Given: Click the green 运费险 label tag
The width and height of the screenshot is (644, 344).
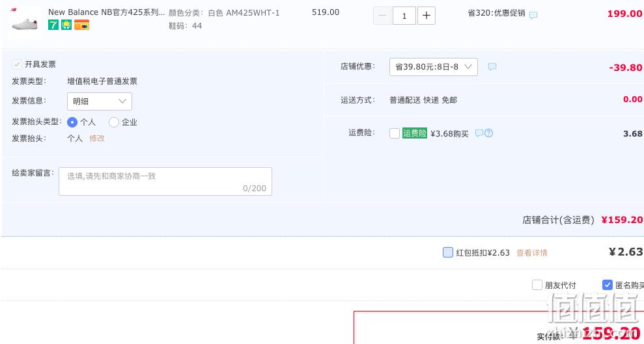Looking at the screenshot, I should point(414,133).
